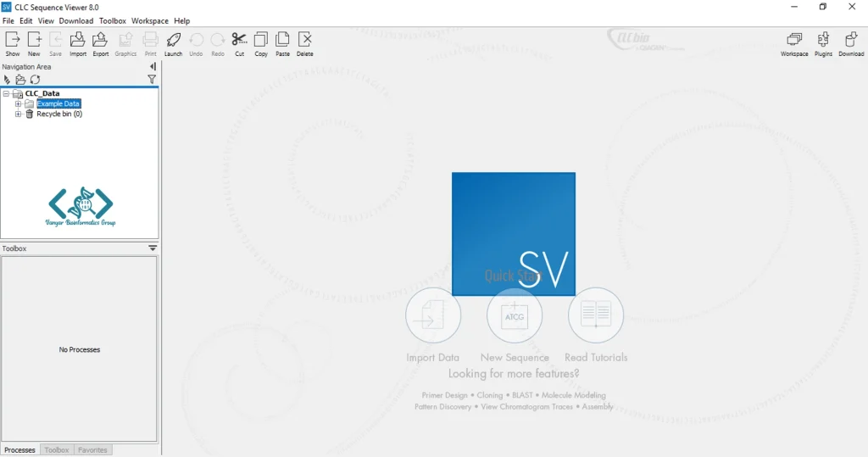Screen dimensions: 868x457
Task: Click the Show toolbar icon
Action: 12,44
